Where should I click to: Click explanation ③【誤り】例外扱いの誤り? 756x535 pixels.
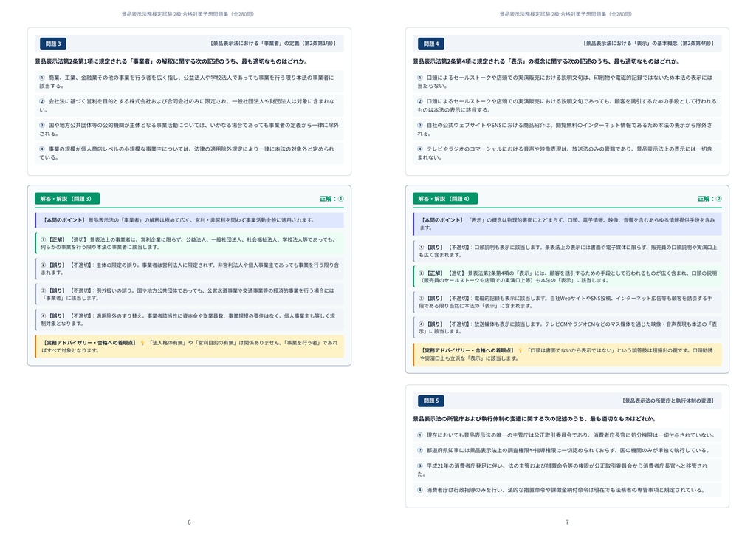[189, 294]
